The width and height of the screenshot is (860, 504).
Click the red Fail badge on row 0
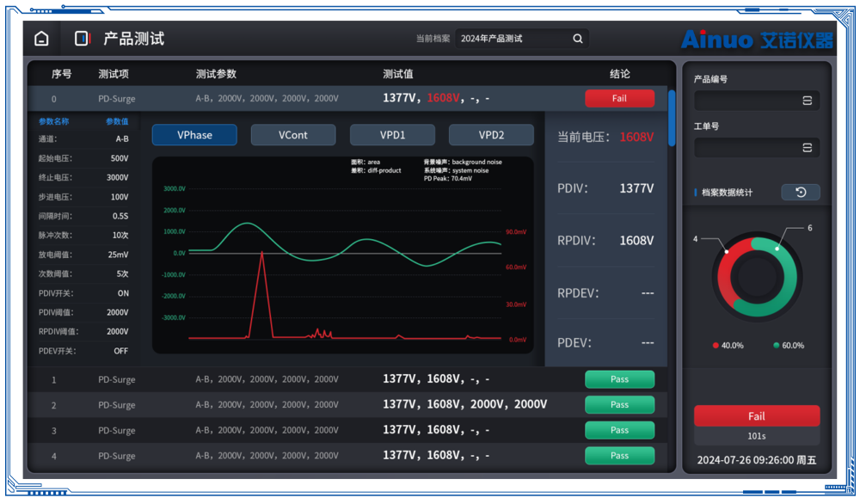coord(619,99)
